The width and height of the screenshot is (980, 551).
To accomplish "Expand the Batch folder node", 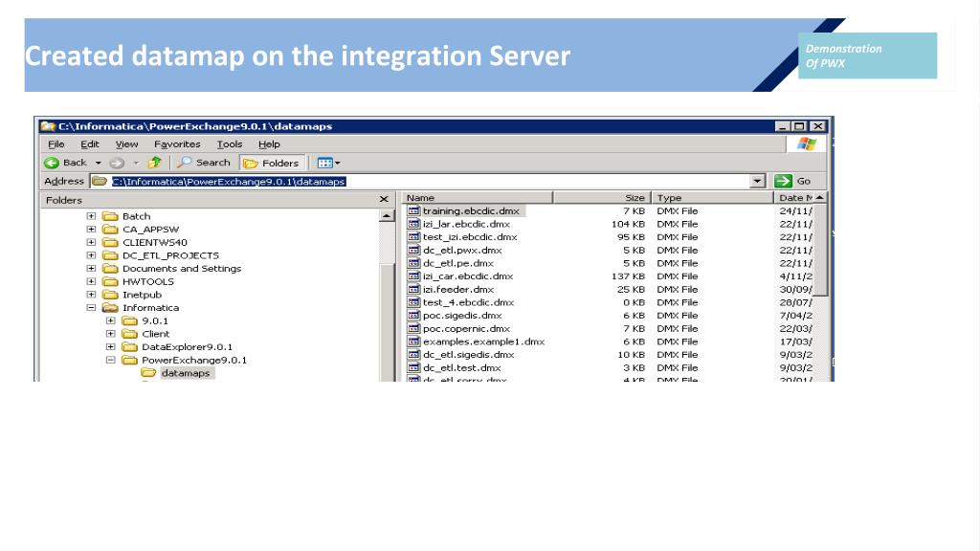I will [x=91, y=216].
